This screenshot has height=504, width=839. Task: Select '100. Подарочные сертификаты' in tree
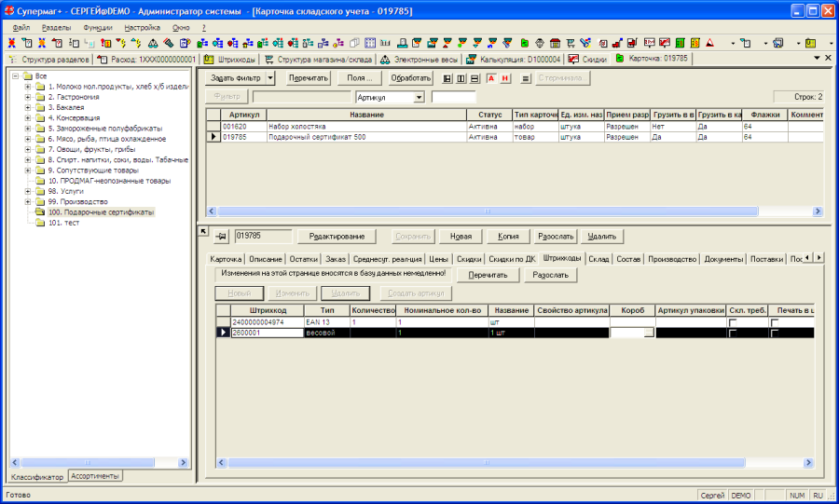tap(101, 212)
